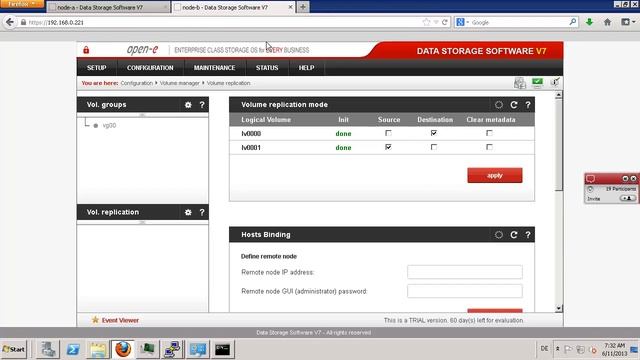Click the lv0001 logical volume name

pyautogui.click(x=251, y=148)
